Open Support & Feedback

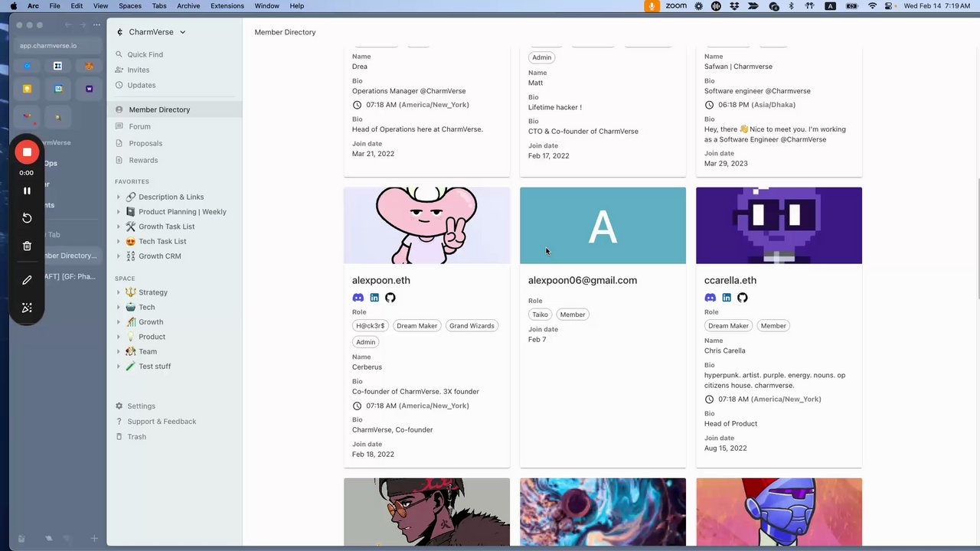click(175, 421)
